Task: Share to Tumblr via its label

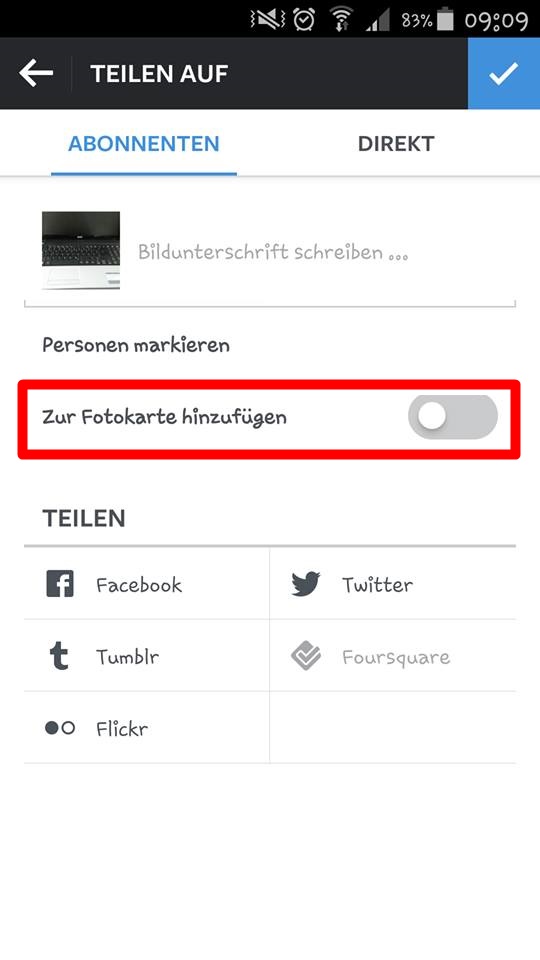Action: pyautogui.click(x=127, y=657)
